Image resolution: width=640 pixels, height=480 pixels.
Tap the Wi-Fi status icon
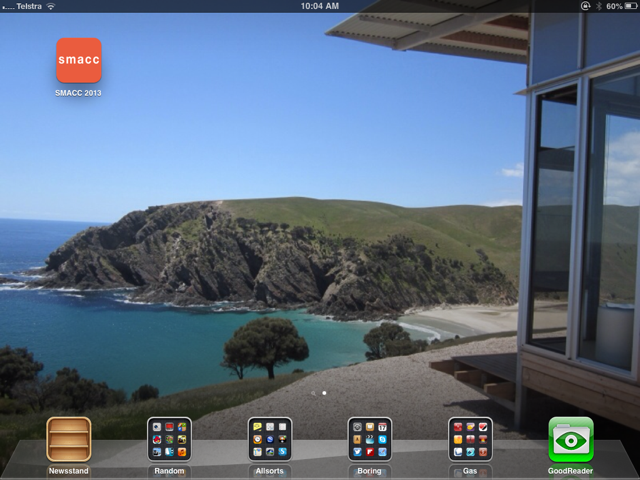click(51, 6)
